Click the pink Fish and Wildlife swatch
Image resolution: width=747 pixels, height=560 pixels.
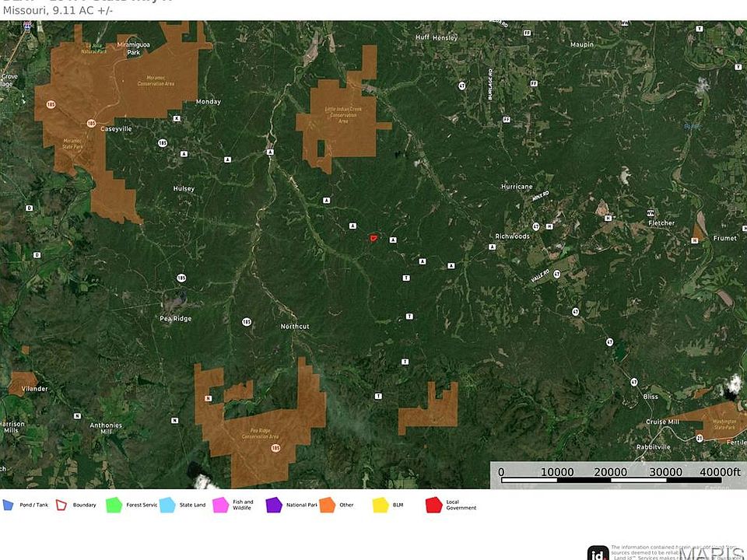pos(220,505)
